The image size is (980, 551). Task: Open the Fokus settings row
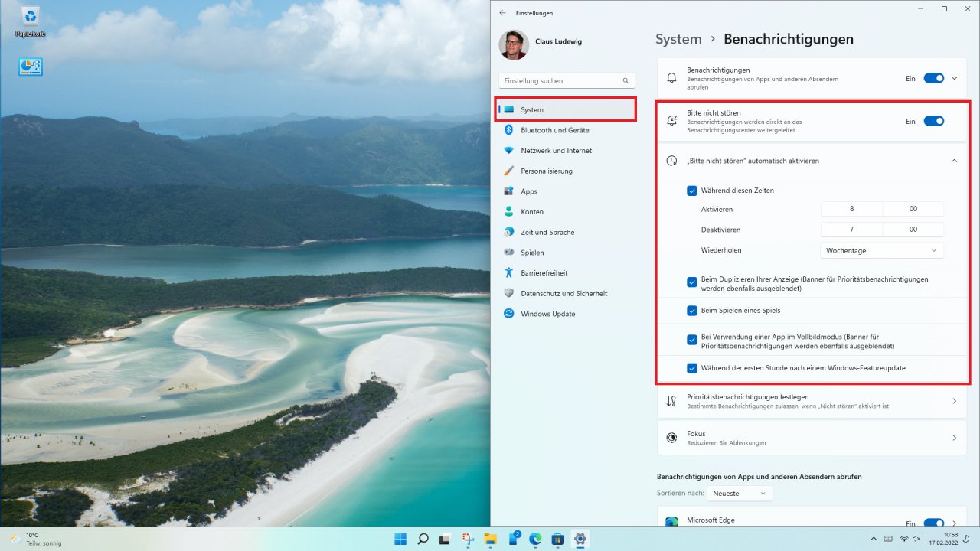point(812,438)
